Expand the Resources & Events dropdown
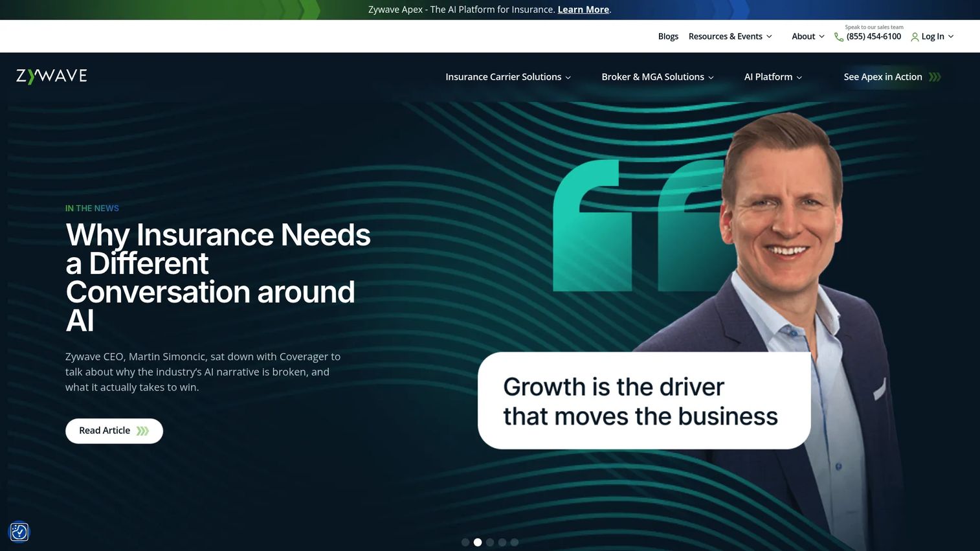Viewport: 980px width, 551px height. [730, 36]
